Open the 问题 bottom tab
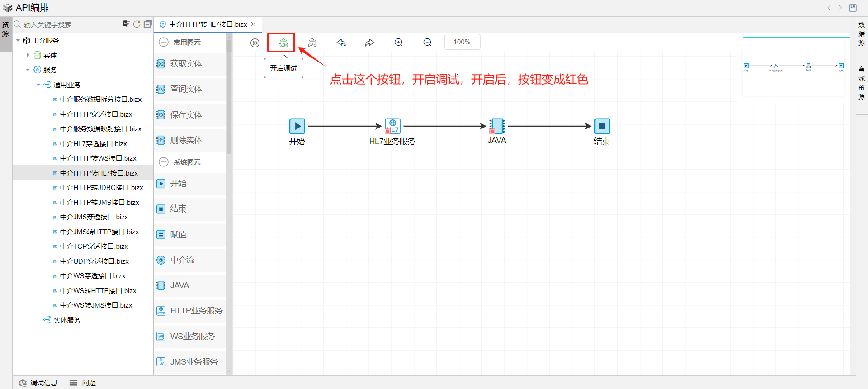Viewport: 868px width, 389px height. [83, 383]
